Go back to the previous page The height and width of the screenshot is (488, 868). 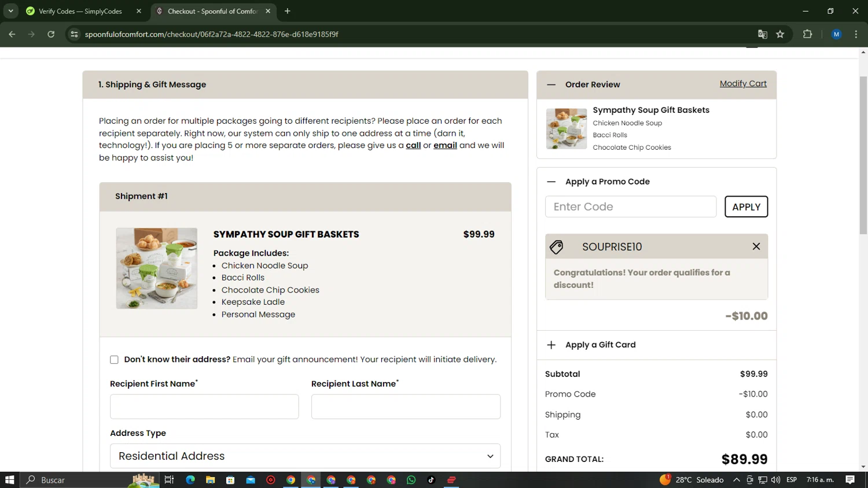pyautogui.click(x=12, y=34)
